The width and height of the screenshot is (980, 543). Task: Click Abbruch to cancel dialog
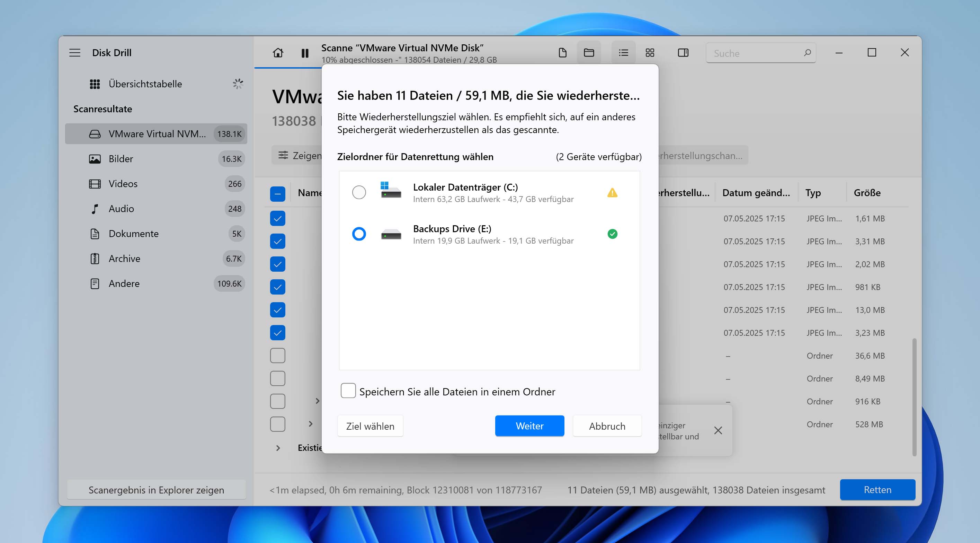click(607, 426)
